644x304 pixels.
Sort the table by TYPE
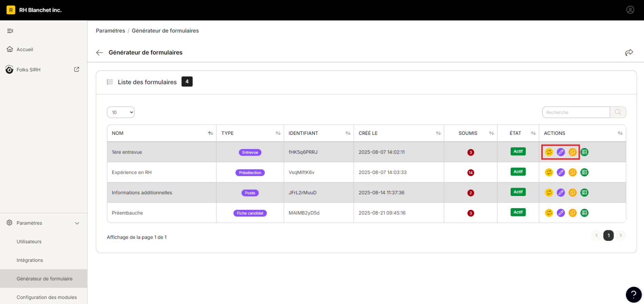(278, 133)
